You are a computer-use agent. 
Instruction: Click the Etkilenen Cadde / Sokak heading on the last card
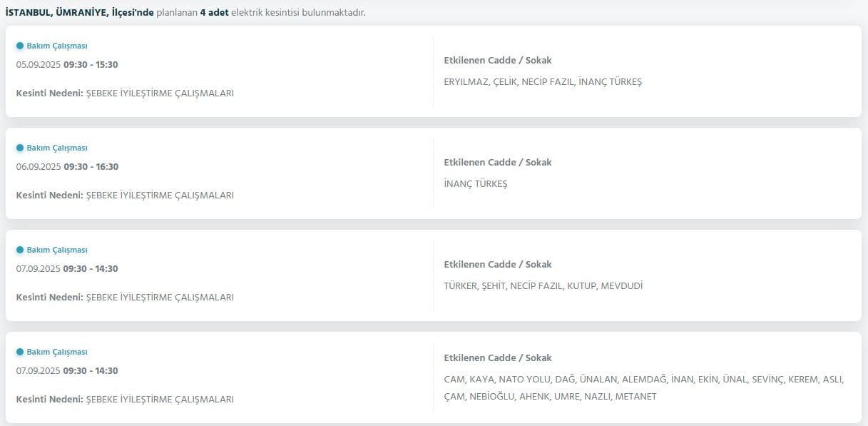click(x=498, y=357)
